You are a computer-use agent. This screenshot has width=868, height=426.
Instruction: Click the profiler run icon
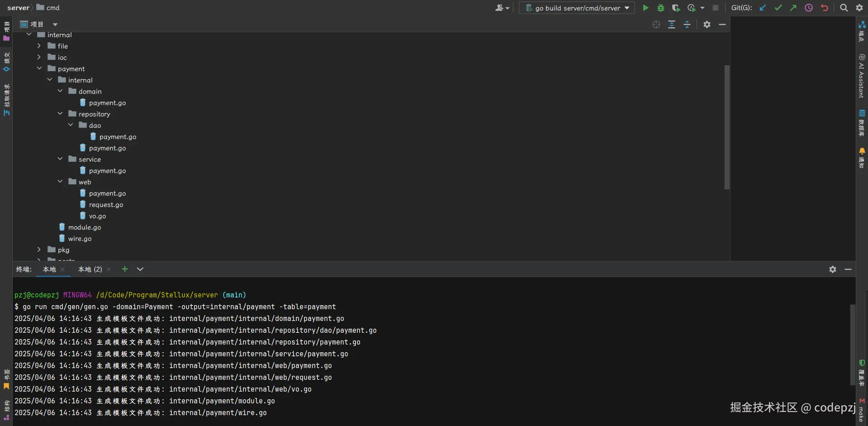coord(691,8)
